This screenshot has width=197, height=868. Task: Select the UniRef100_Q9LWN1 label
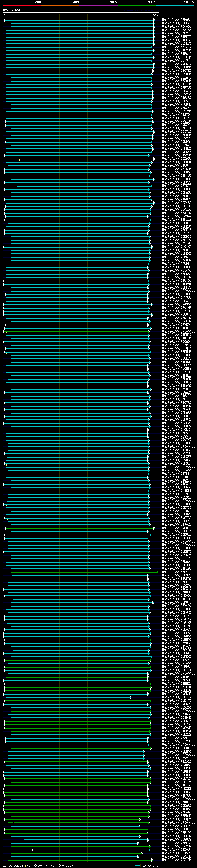(x=176, y=67)
